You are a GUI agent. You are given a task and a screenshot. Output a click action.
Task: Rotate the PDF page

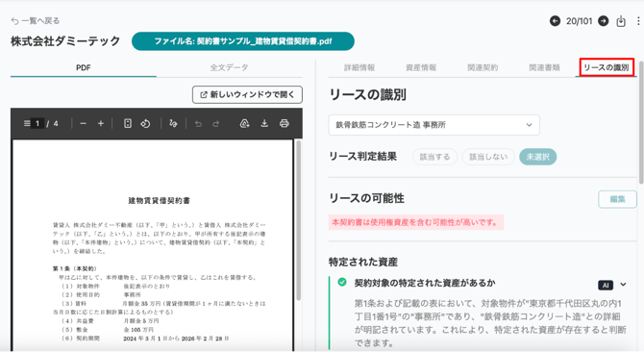145,123
